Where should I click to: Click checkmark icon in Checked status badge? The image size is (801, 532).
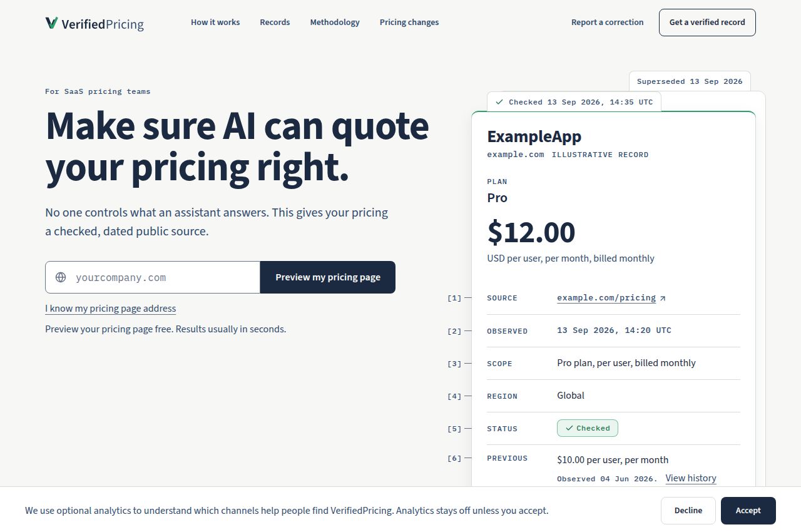(x=569, y=428)
